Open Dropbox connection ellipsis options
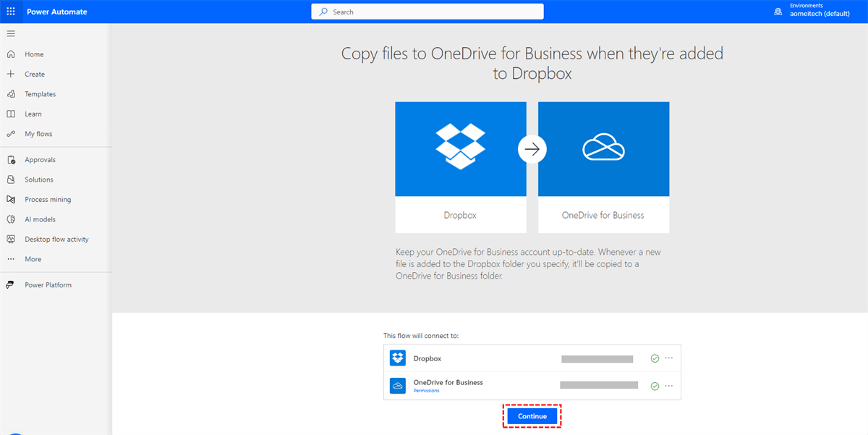The image size is (868, 435). [x=669, y=358]
